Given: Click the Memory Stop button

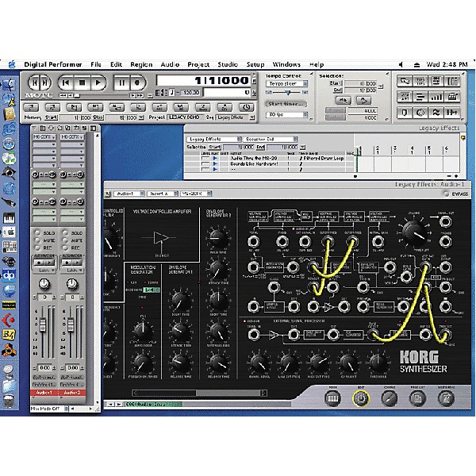Looking at the screenshot, I should [98, 117].
